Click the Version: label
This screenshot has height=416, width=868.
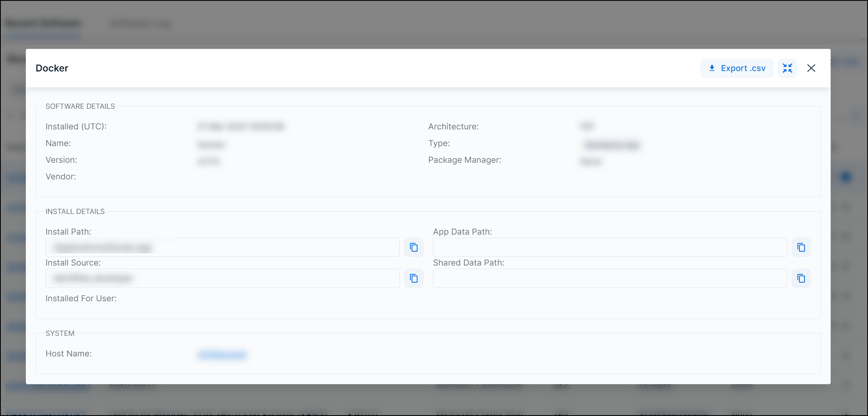coord(61,160)
